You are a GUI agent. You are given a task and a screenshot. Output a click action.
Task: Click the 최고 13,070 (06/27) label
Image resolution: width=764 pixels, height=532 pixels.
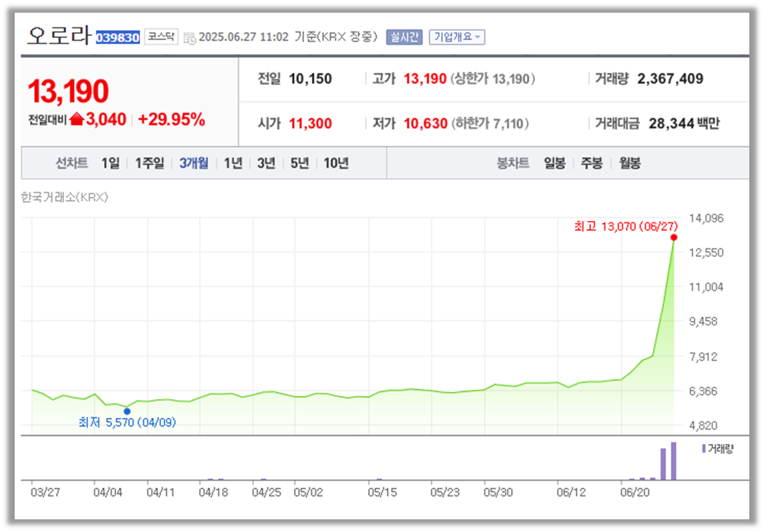(626, 226)
